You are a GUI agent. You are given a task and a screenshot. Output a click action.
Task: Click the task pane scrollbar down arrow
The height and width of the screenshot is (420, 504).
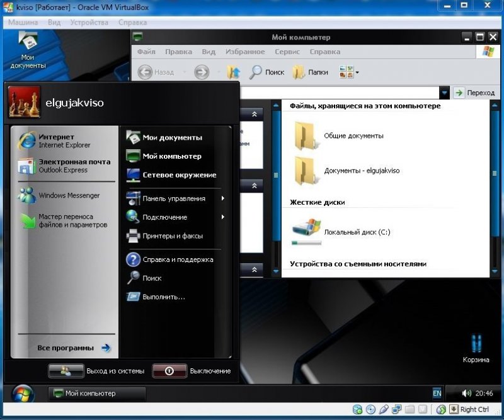276,271
